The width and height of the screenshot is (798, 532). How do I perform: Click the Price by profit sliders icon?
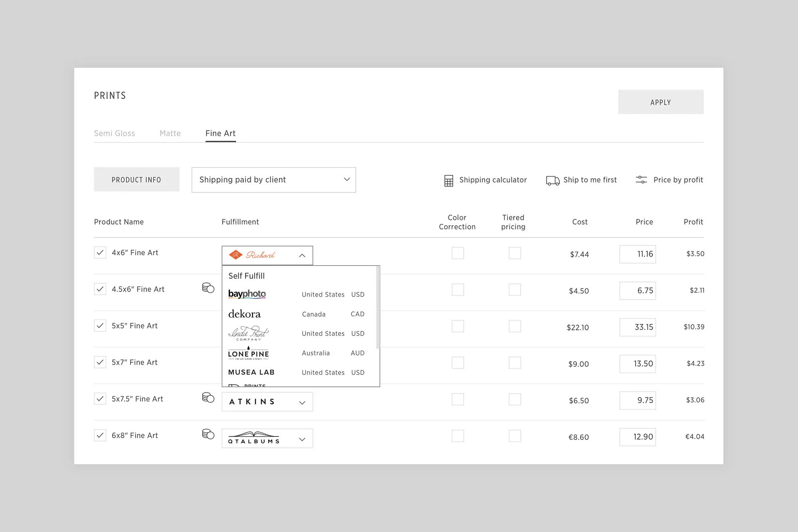641,180
